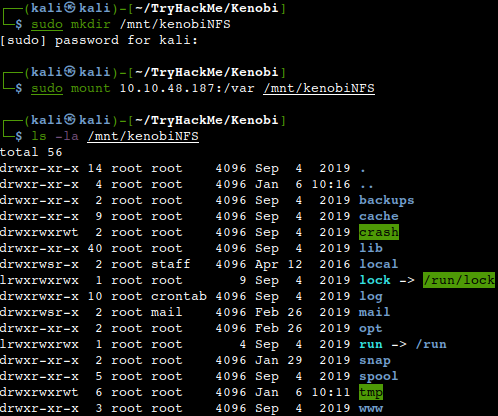The image size is (498, 416).
Task: Click the local directory entry
Action: [x=378, y=264]
